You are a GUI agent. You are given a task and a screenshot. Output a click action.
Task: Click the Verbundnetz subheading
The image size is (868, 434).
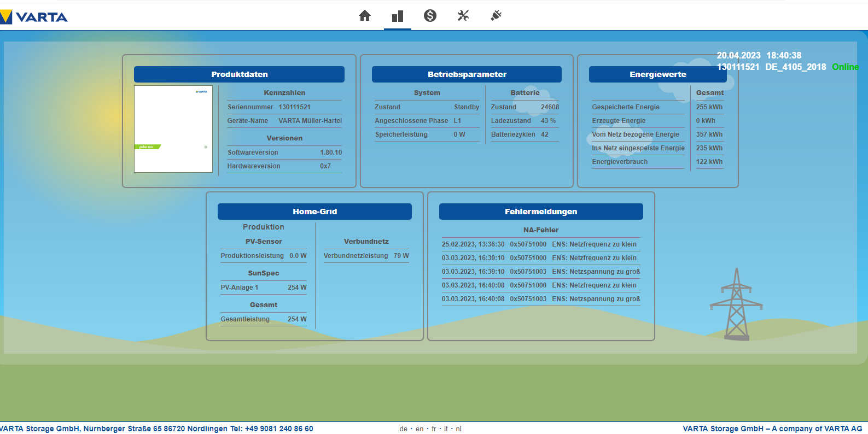click(x=366, y=242)
